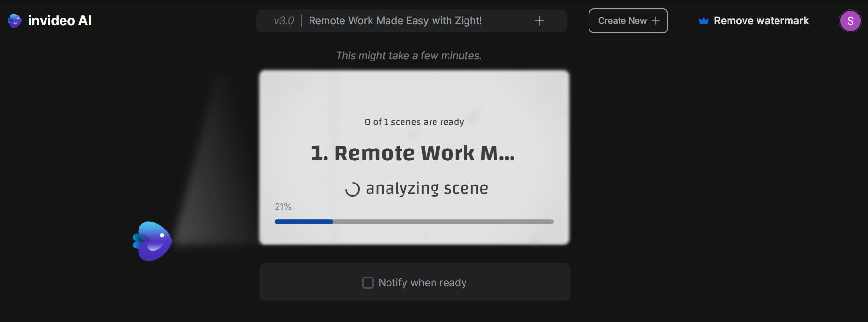
Task: Click the scene preview card being generated
Action: pos(415,157)
